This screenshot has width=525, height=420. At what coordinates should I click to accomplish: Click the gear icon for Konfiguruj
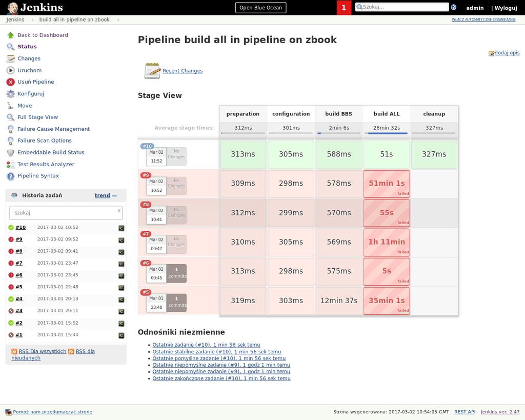[11, 94]
